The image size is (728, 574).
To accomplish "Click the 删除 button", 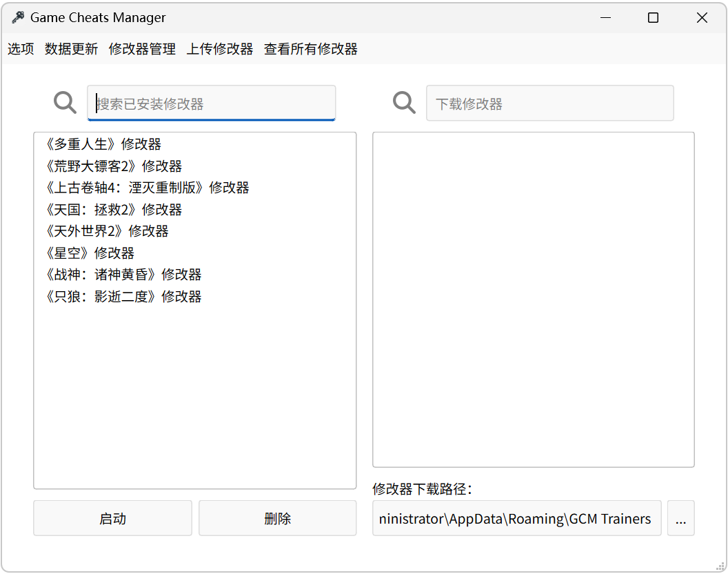I will point(278,518).
